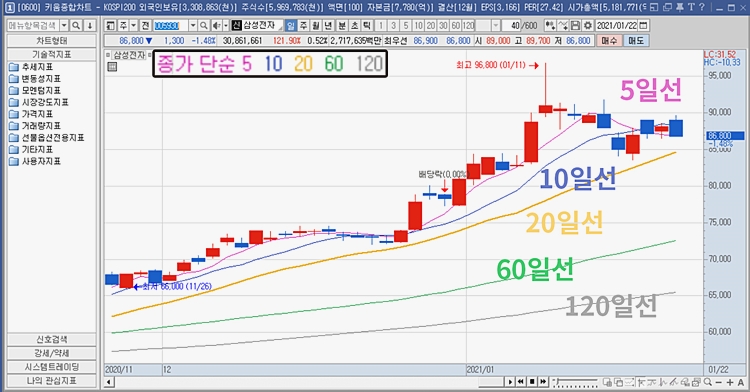Screen dimensions: 750x392
Task: Open the 차트형태 tab
Action: point(52,41)
